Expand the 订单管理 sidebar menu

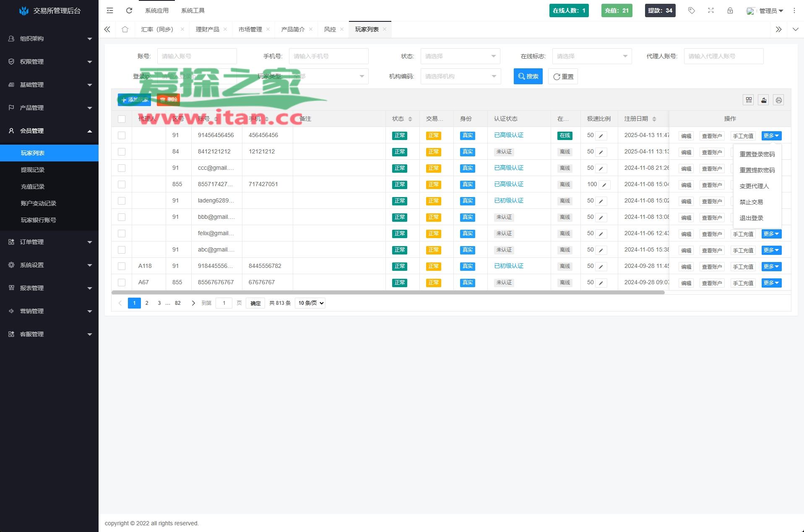(x=49, y=242)
